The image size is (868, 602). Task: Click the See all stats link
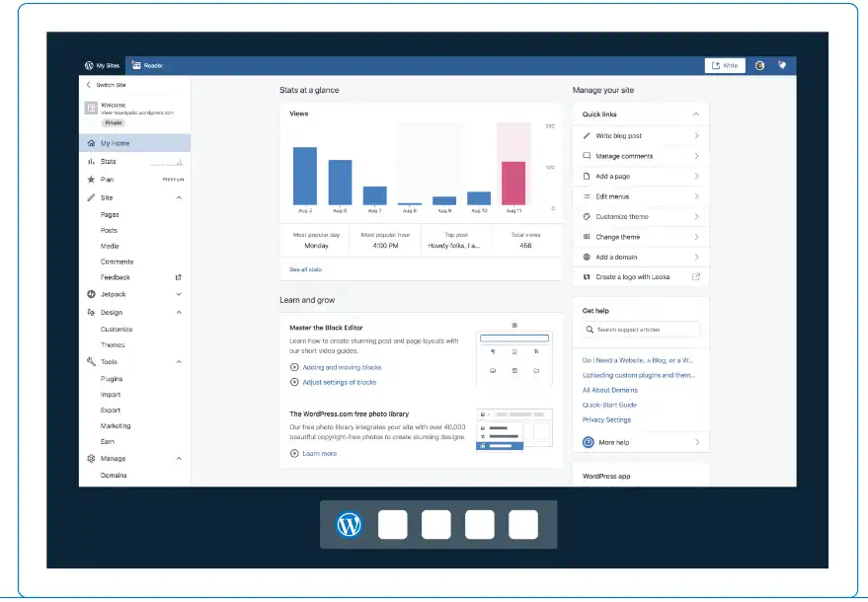coord(305,269)
